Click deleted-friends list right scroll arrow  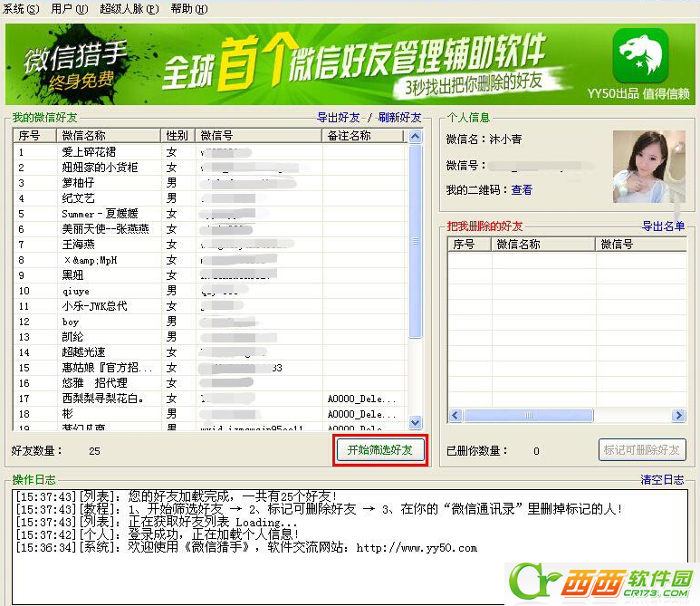[x=678, y=415]
